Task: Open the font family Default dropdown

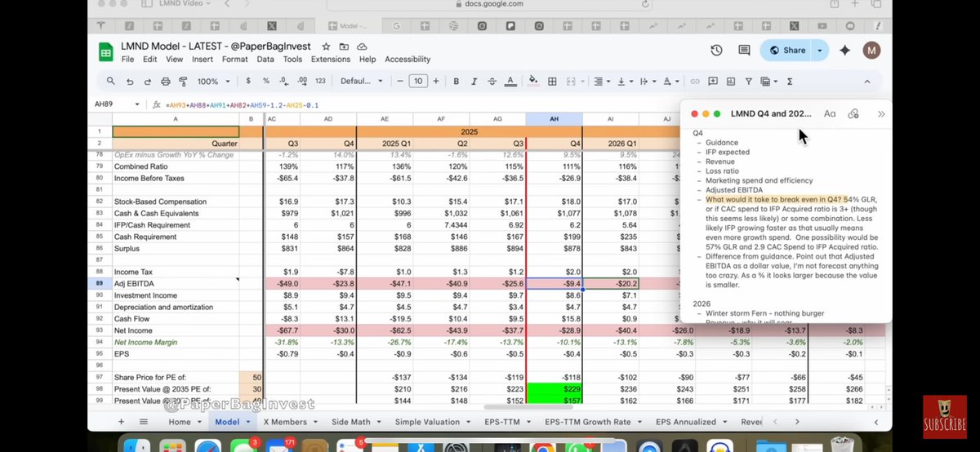Action: 362,82
